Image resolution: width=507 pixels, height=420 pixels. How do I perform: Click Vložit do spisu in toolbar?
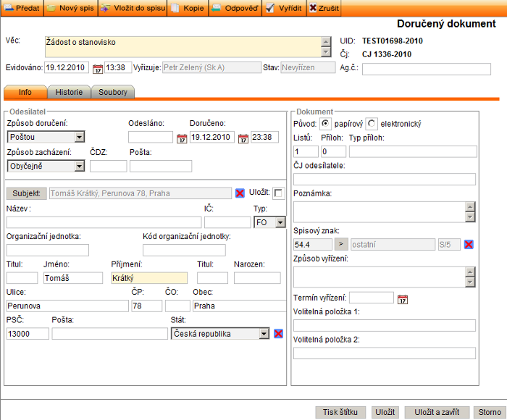pos(133,8)
